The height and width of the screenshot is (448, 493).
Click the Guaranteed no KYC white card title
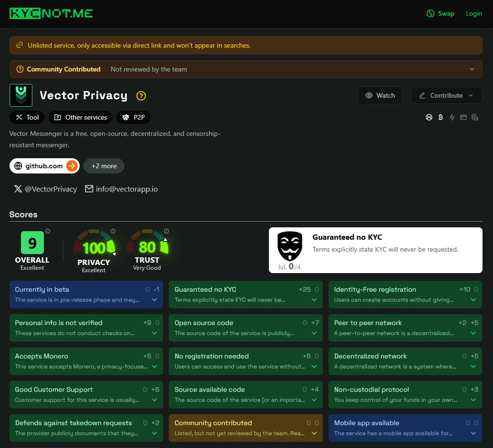[x=347, y=237]
